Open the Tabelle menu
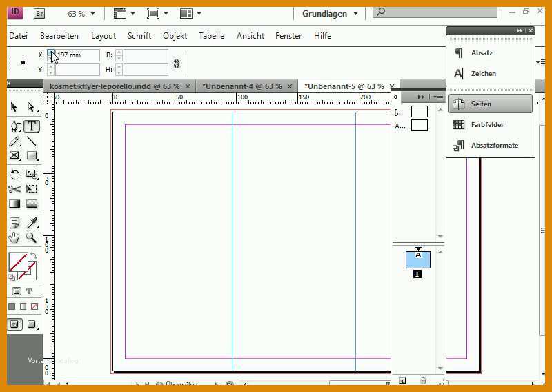 [211, 36]
